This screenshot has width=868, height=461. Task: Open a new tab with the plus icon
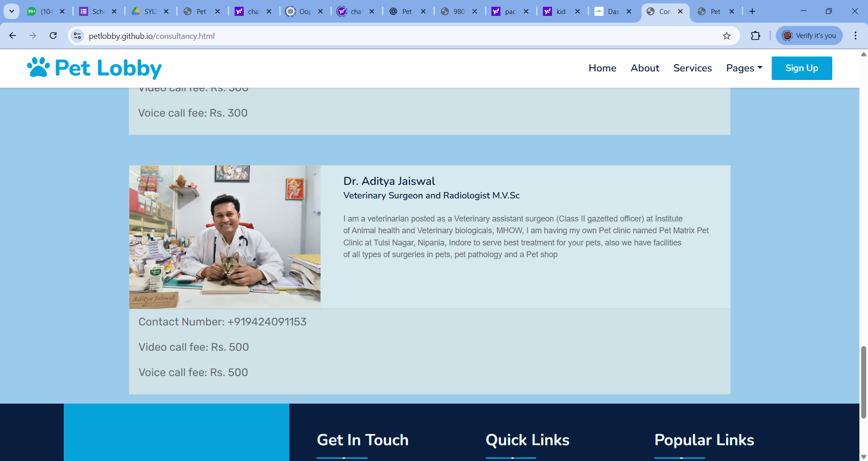click(x=752, y=11)
